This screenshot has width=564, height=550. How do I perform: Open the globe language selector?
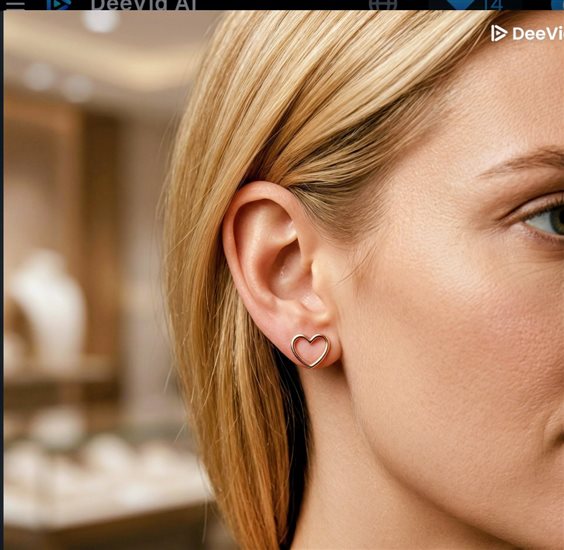click(383, 4)
